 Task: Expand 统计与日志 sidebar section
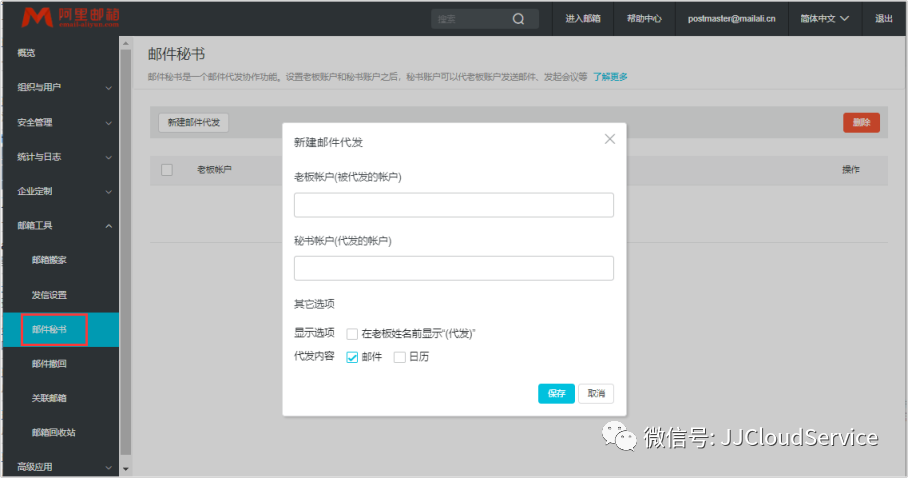click(61, 156)
